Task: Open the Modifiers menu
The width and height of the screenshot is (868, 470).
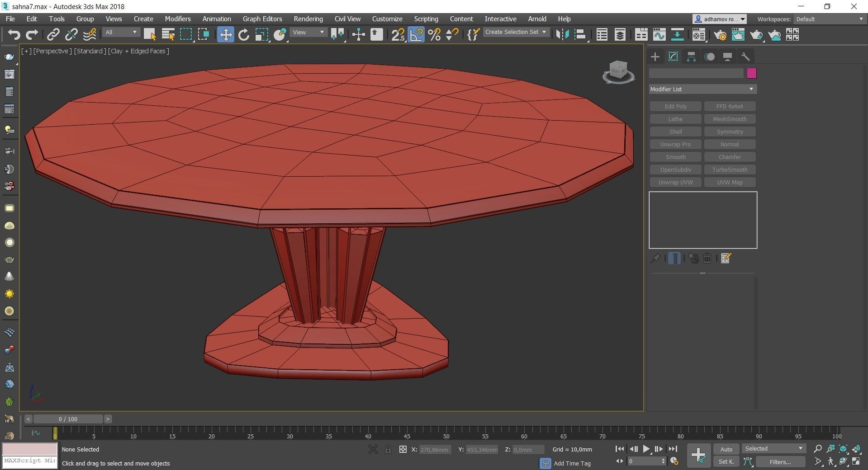Action: (x=178, y=19)
